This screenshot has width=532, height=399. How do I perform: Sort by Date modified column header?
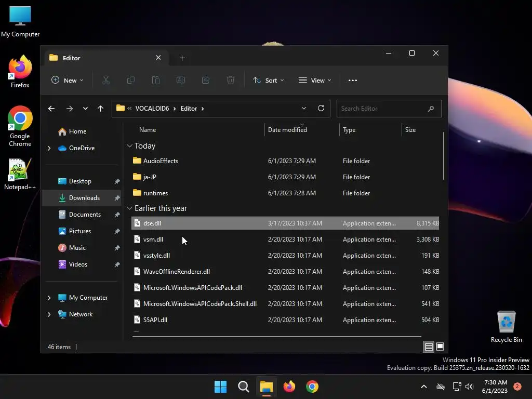[x=302, y=130]
